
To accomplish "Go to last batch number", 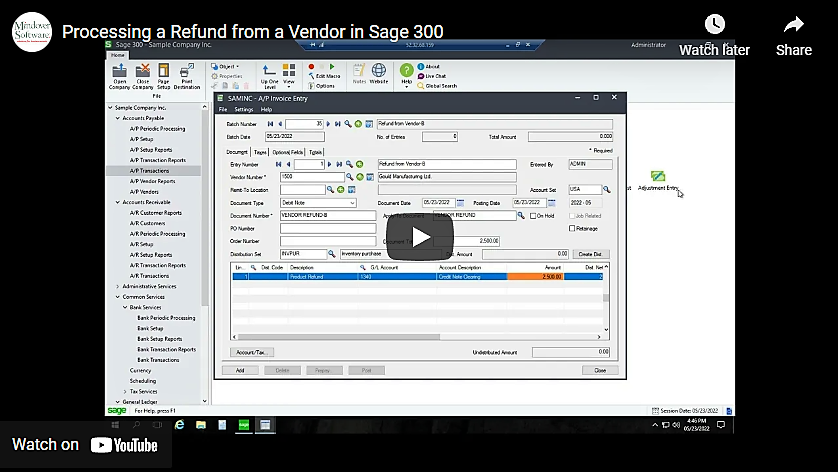I will [338, 124].
